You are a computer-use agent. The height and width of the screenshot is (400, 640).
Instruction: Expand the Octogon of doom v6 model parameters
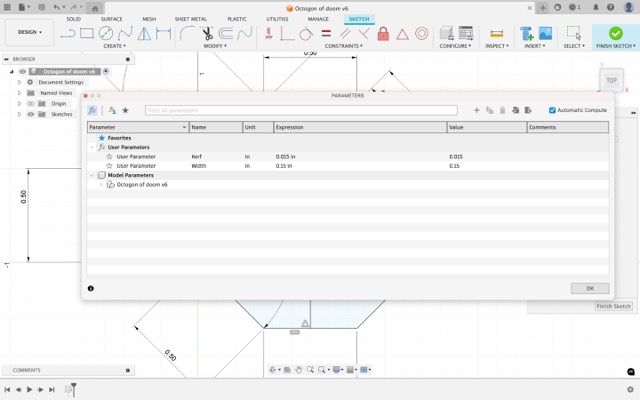click(x=101, y=184)
